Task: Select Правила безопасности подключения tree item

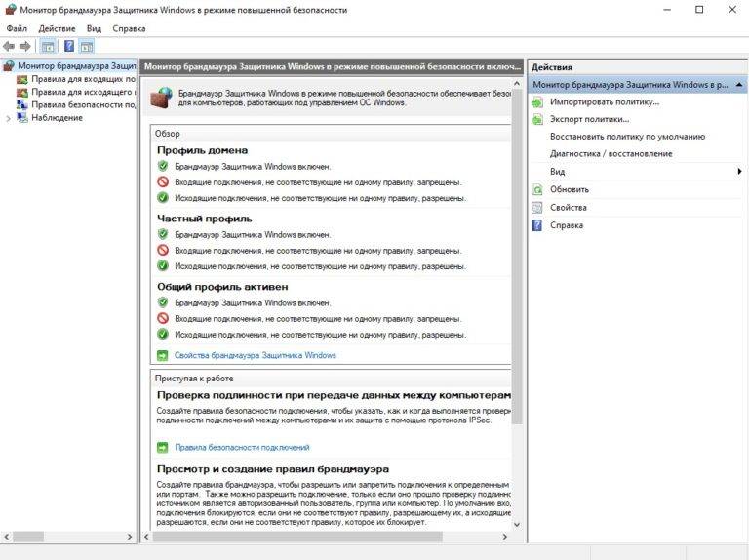Action: (x=84, y=105)
